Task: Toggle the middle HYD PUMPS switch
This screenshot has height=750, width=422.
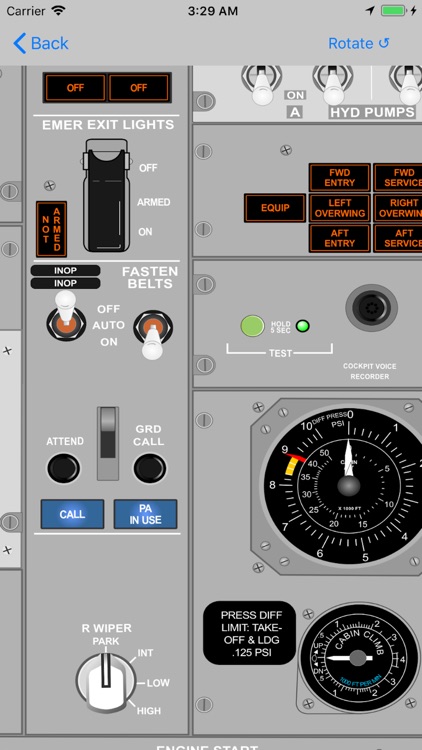Action: [x=333, y=84]
